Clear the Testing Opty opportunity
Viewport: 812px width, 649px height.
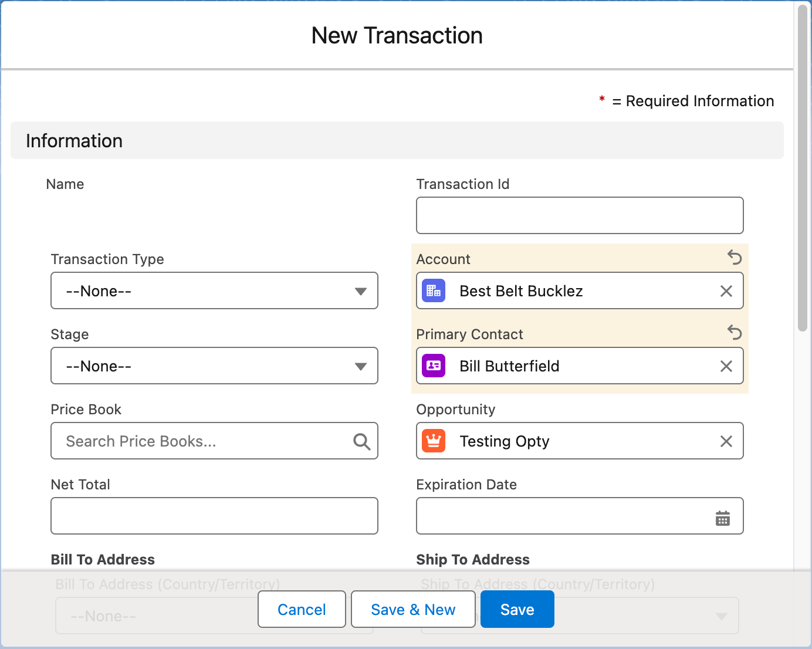(726, 441)
